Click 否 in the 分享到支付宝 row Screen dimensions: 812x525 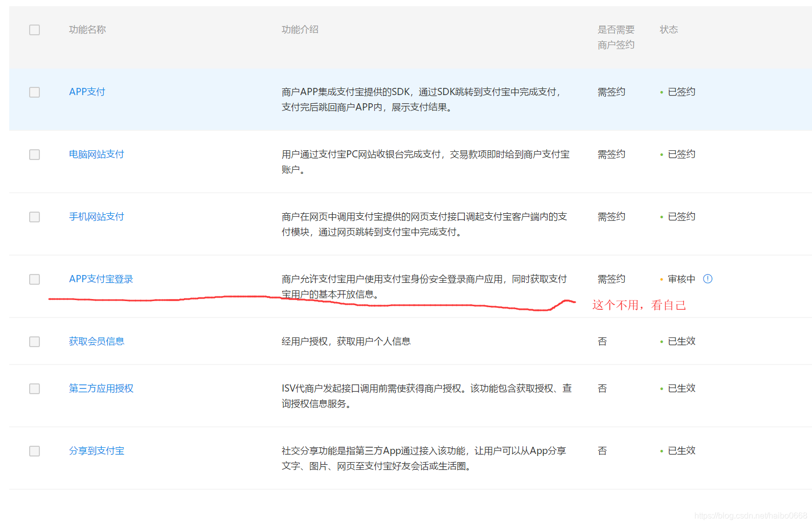[602, 450]
